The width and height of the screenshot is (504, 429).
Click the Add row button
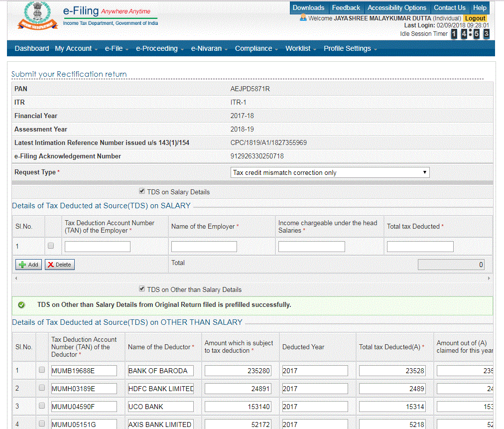(28, 265)
